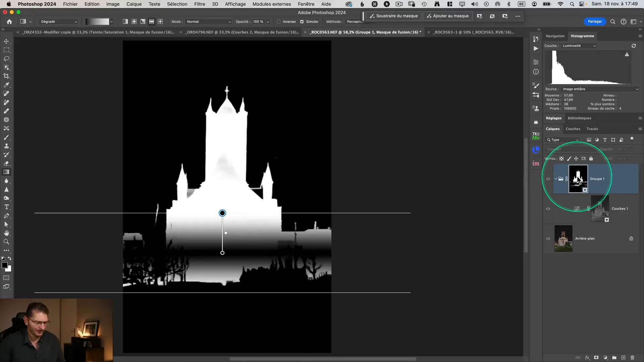Open the layer effects fx icon
The height and width of the screenshot is (362, 644).
pyautogui.click(x=587, y=358)
